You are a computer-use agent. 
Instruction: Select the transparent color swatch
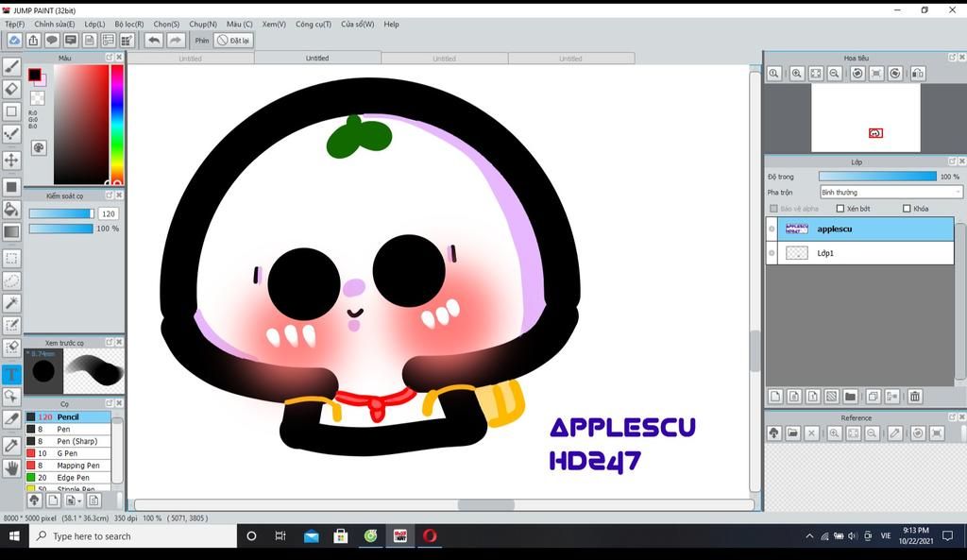[x=37, y=98]
